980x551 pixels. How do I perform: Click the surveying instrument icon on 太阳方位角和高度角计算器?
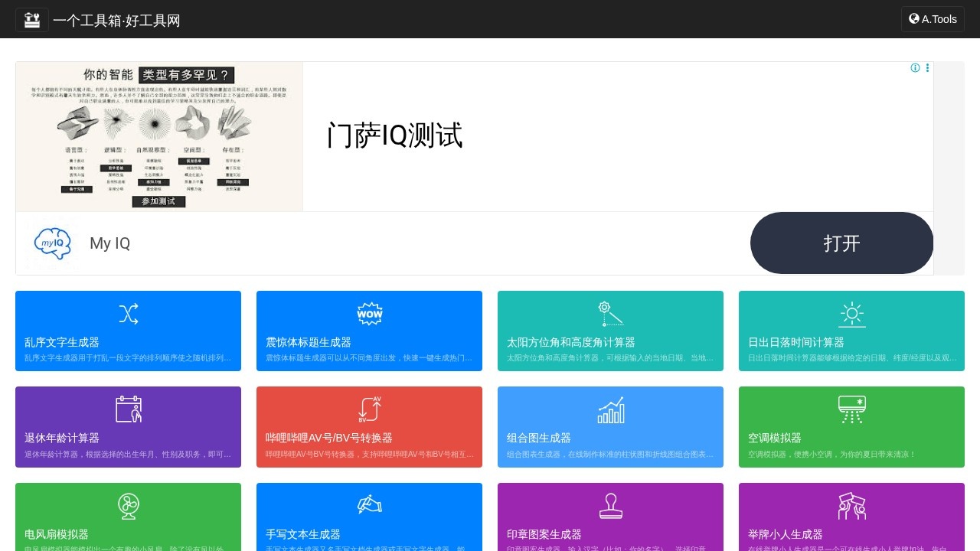coord(610,314)
